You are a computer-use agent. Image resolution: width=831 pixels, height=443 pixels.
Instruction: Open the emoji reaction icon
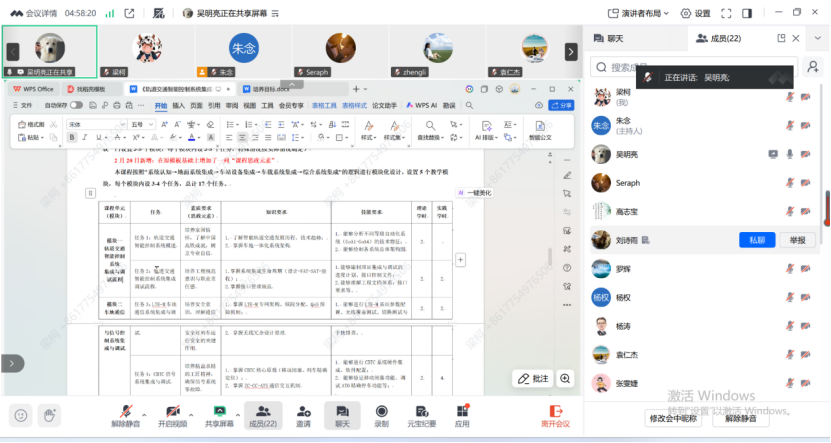[20, 414]
